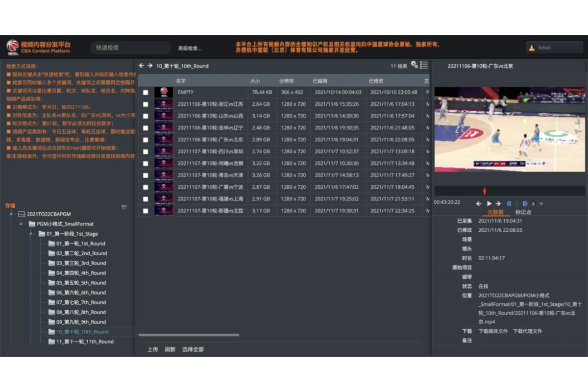588x392 pixels.
Task: Switch to the 标记点 tab
Action: pyautogui.click(x=523, y=212)
